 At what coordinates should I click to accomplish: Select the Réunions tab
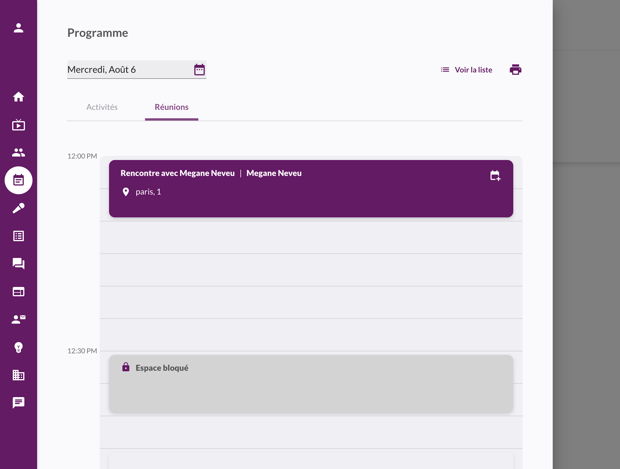tap(171, 107)
